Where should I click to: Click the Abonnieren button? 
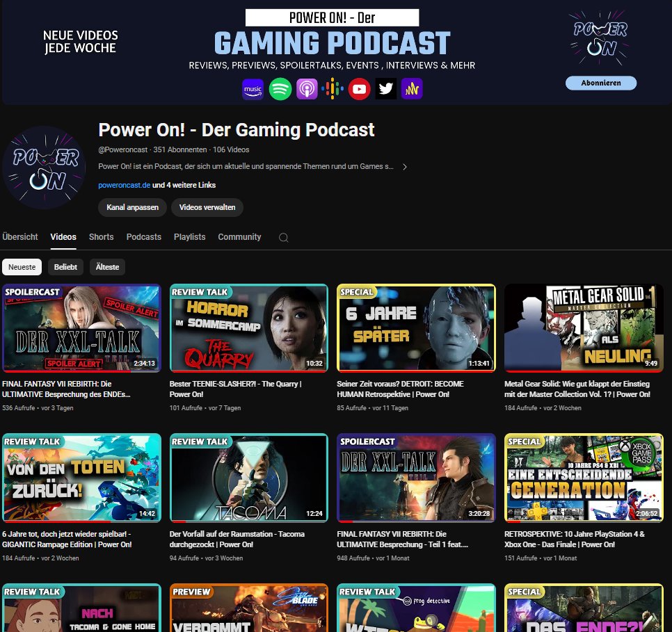(x=600, y=82)
